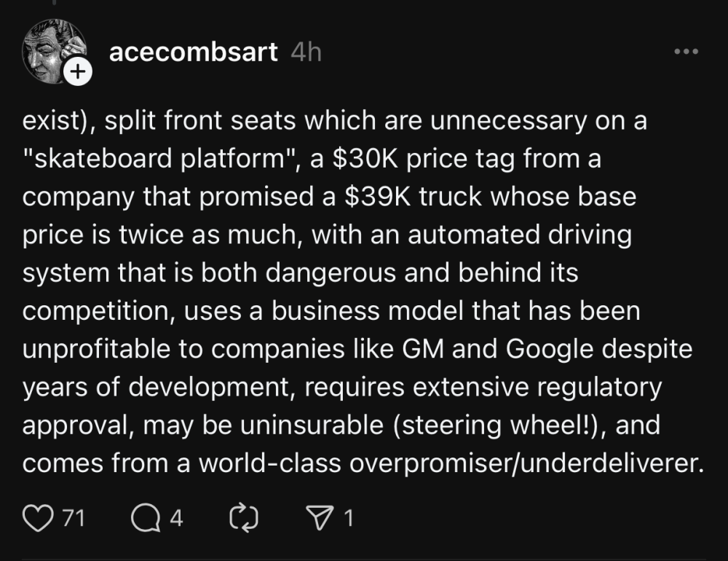The height and width of the screenshot is (561, 728).
Task: Click the 4h timestamp
Action: click(x=305, y=52)
